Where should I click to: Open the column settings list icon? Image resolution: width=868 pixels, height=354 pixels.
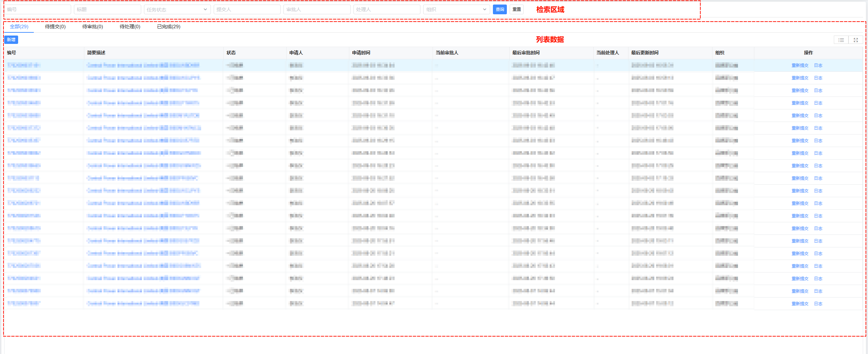click(x=841, y=40)
